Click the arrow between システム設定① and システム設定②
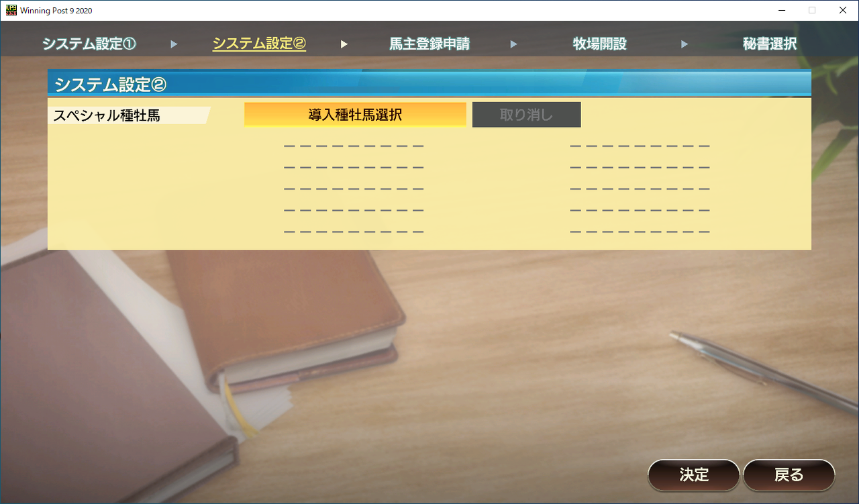 (x=174, y=43)
